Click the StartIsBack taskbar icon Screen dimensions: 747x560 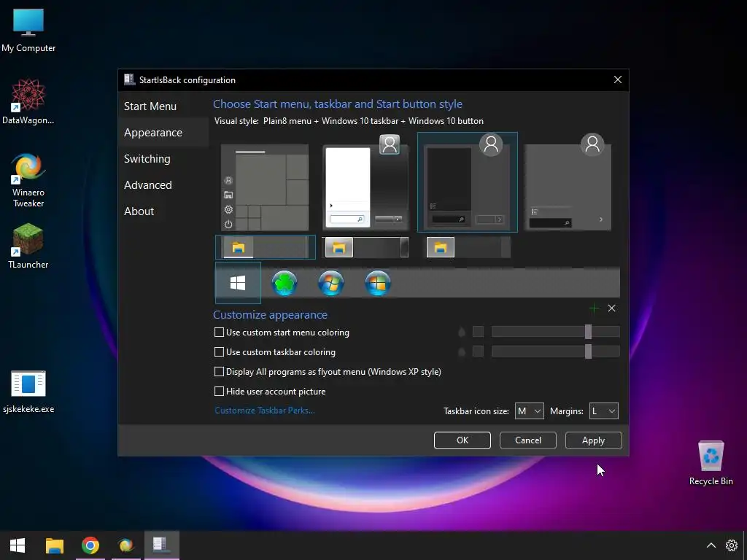click(161, 545)
